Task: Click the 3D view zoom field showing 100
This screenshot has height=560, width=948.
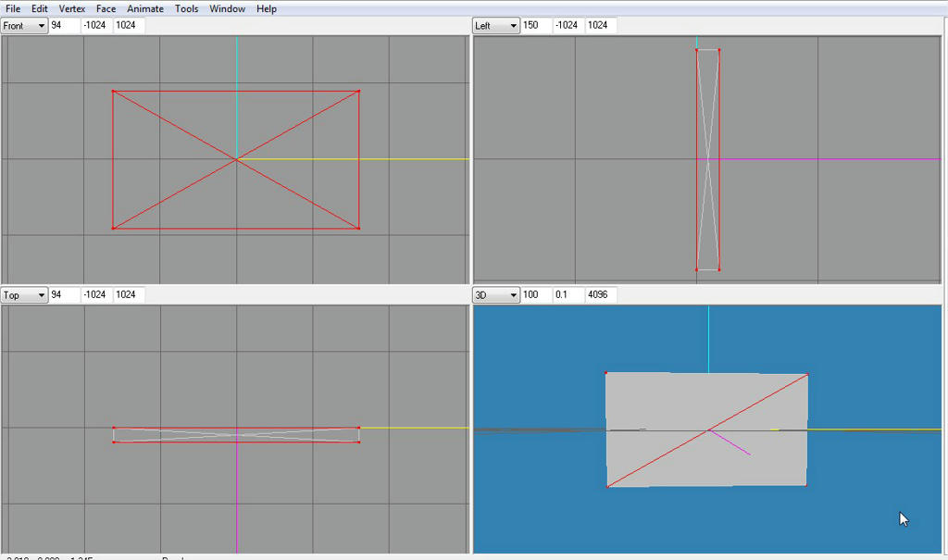Action: coord(537,295)
